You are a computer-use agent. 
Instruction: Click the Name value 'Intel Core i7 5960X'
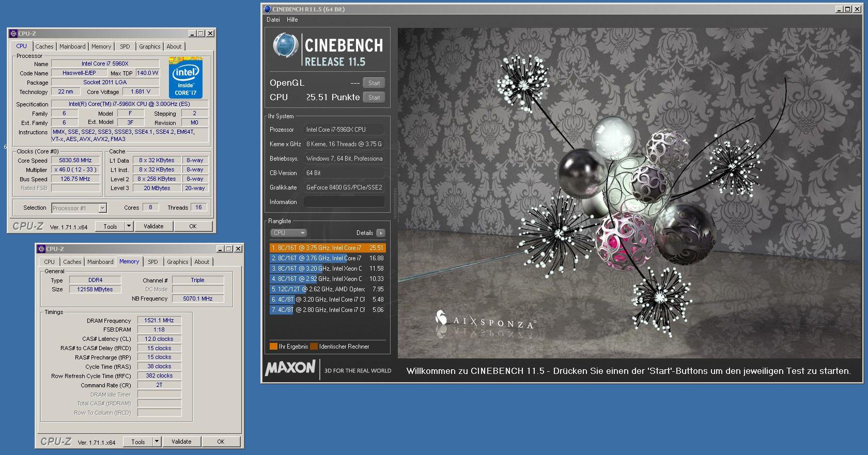coord(105,64)
